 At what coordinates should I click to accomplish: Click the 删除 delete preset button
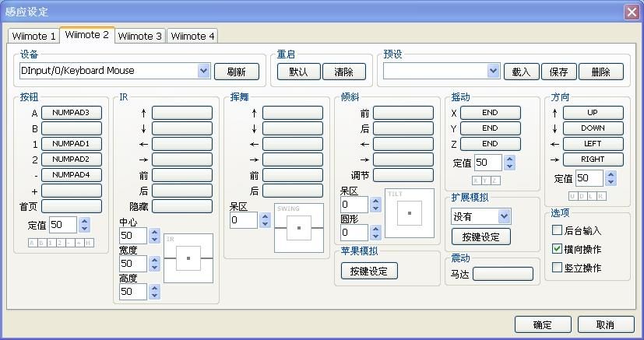(601, 72)
